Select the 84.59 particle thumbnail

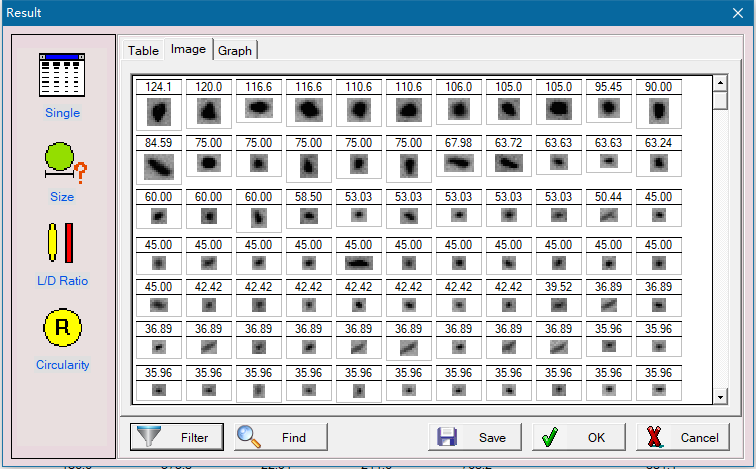click(158, 162)
